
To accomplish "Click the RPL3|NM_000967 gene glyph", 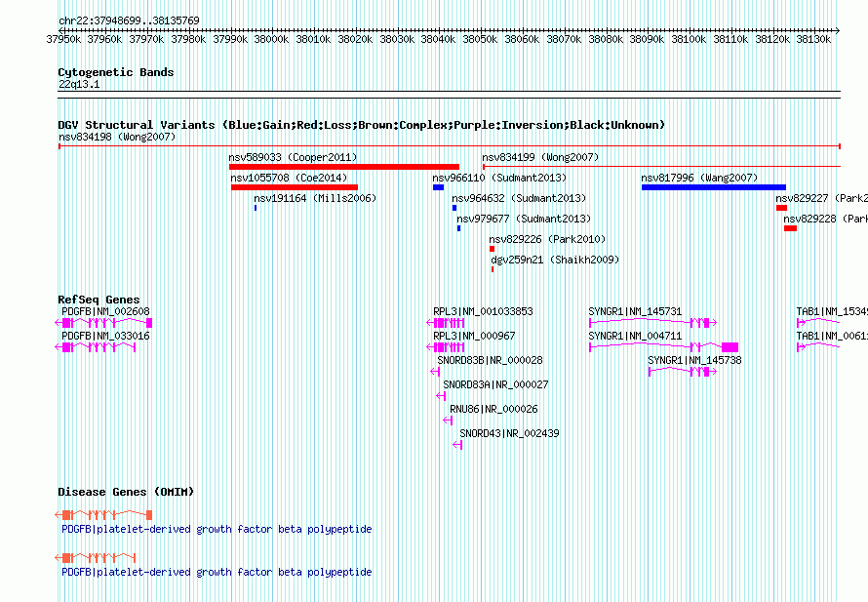I will point(446,347).
